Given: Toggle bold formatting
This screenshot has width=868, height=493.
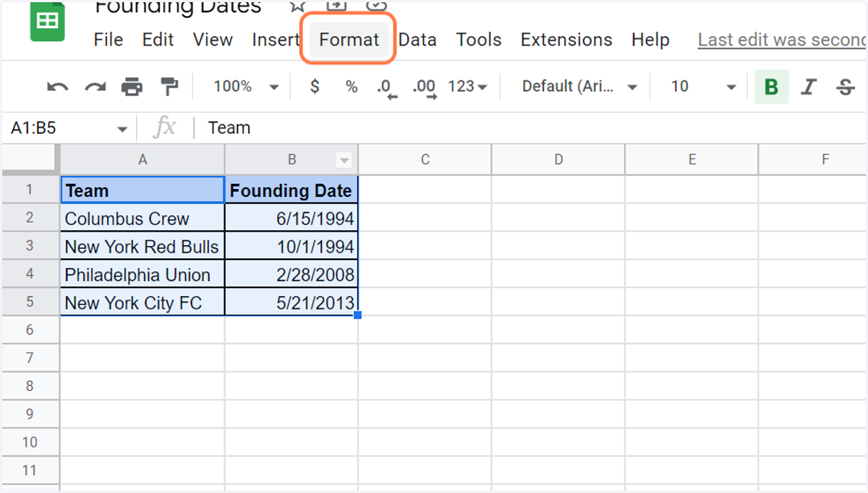Looking at the screenshot, I should [771, 87].
